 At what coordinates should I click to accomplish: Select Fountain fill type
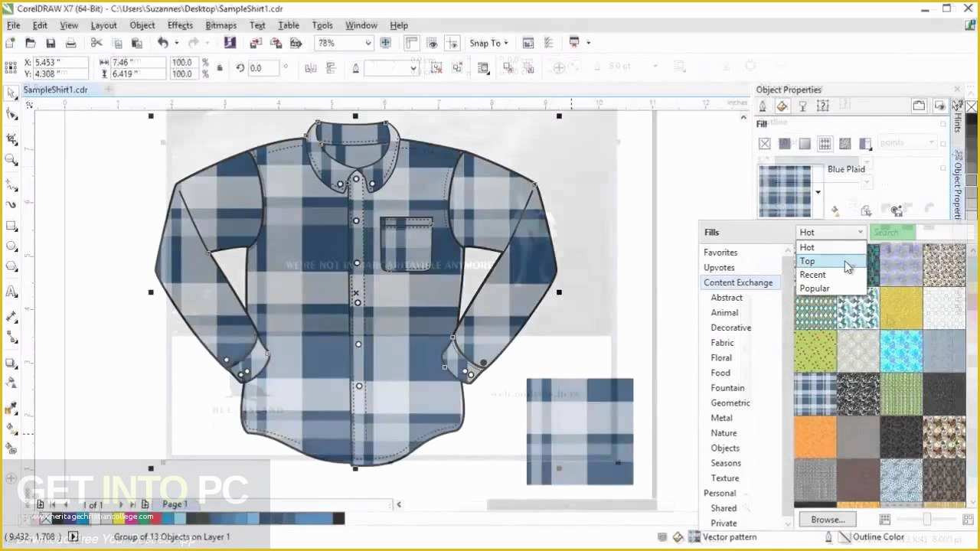point(805,143)
